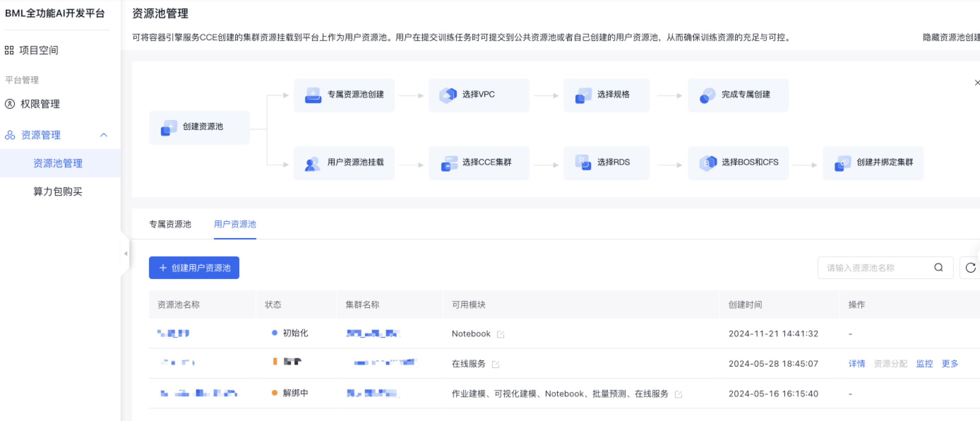Open the 项目空间 grid icon
The width and height of the screenshot is (980, 421).
(x=9, y=50)
